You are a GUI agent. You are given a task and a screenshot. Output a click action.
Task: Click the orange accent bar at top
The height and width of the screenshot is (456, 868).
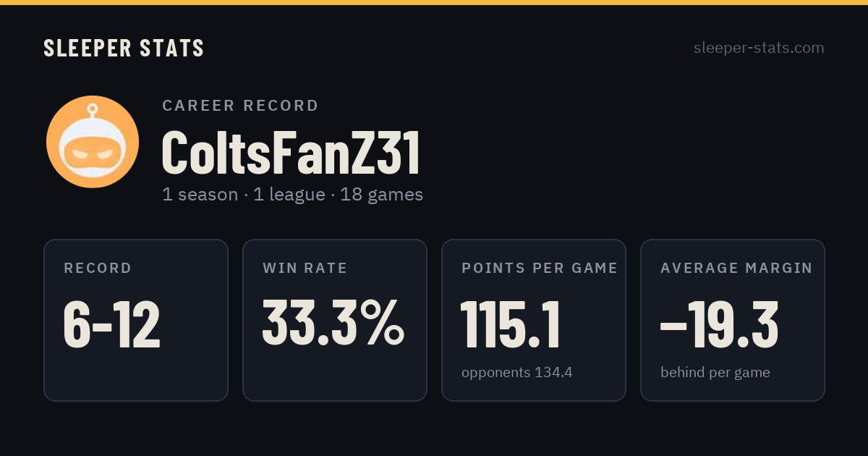coord(434,2)
